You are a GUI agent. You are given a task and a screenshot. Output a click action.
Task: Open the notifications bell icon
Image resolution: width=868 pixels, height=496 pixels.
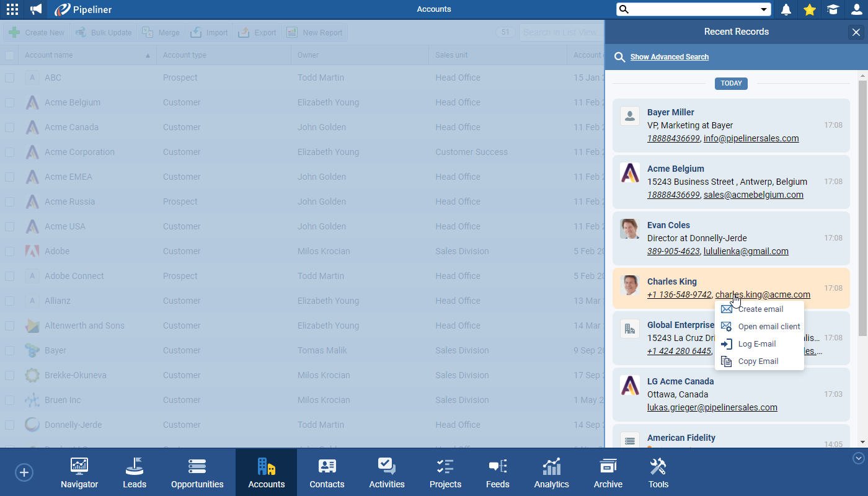click(786, 9)
